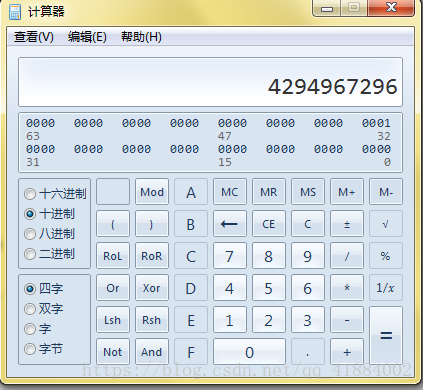Select Word (字) size option
The width and height of the screenshot is (423, 390).
[x=38, y=329]
